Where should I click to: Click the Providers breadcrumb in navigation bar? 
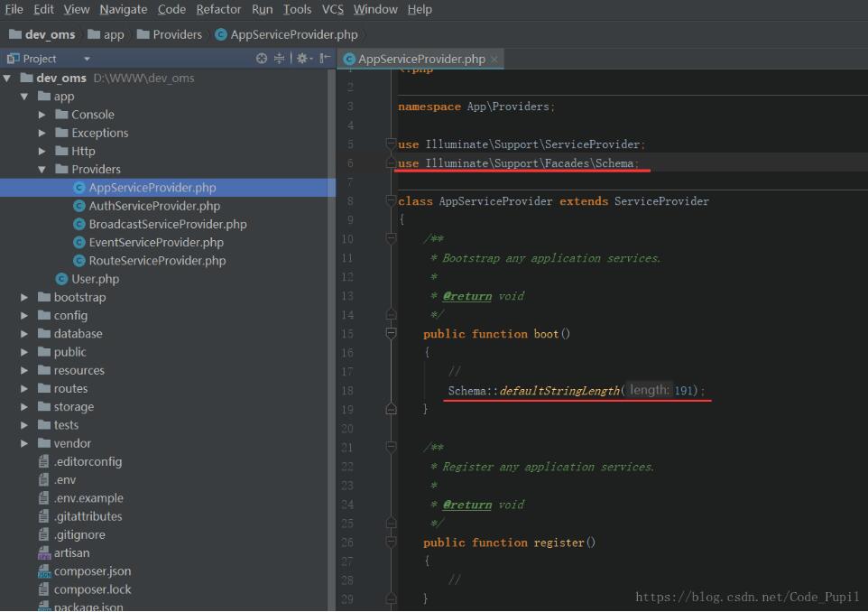click(x=177, y=34)
